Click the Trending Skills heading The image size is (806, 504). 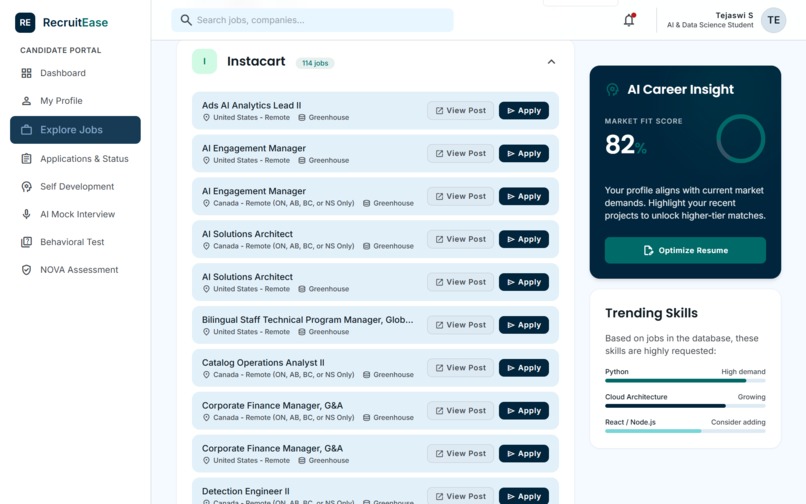coord(651,313)
